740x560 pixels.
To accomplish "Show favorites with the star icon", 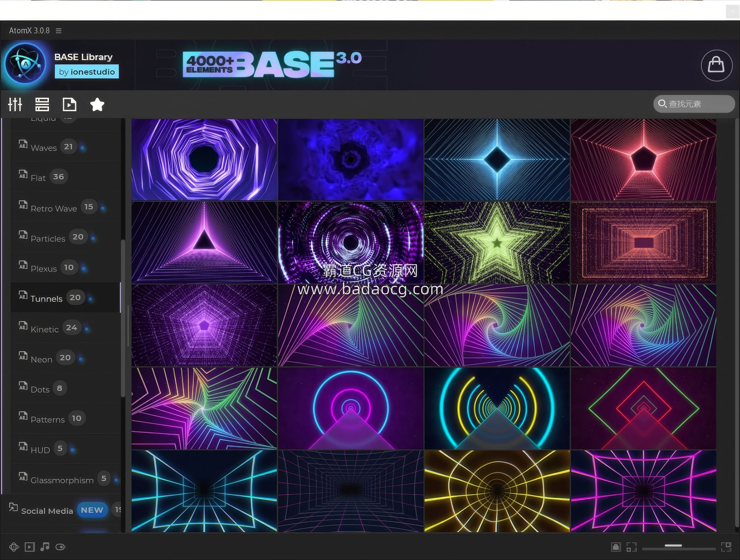I will tap(97, 104).
